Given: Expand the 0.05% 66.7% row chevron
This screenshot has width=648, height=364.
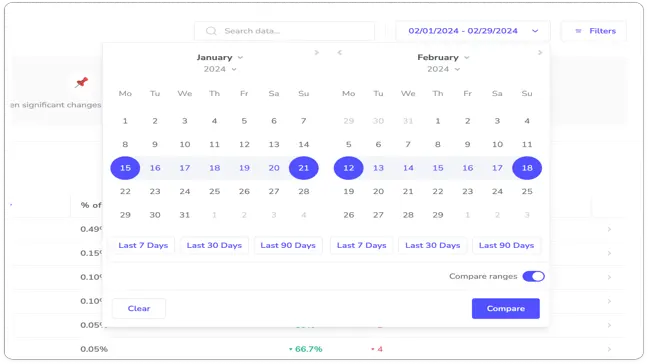Looking at the screenshot, I should tap(609, 349).
